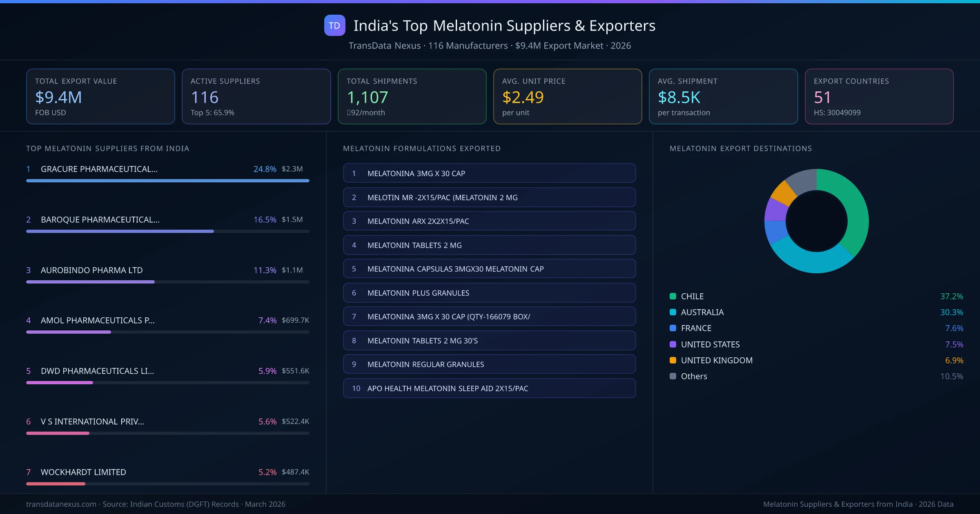This screenshot has width=980, height=514.
Task: Toggle visibility of the Others legend item
Action: click(693, 376)
